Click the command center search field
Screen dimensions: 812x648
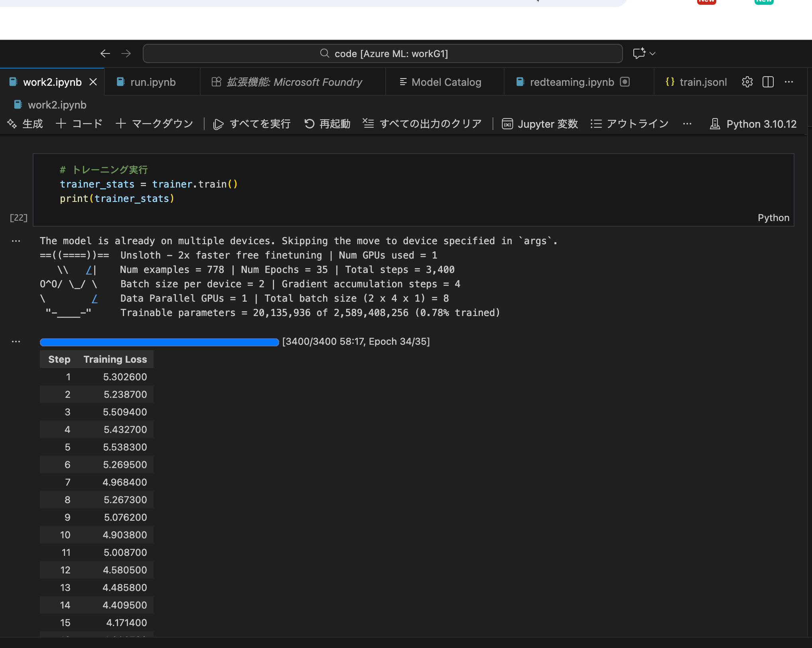pyautogui.click(x=383, y=53)
